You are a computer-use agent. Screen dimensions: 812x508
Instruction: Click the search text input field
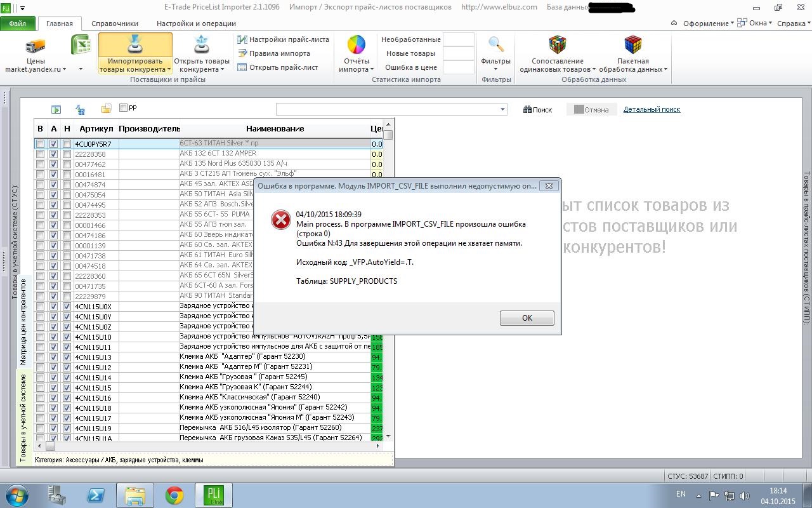(x=388, y=109)
